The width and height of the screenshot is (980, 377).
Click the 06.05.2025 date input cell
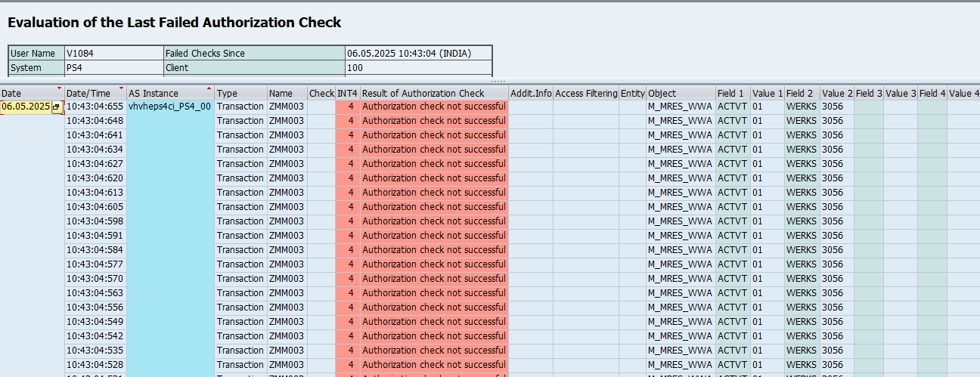tap(26, 107)
